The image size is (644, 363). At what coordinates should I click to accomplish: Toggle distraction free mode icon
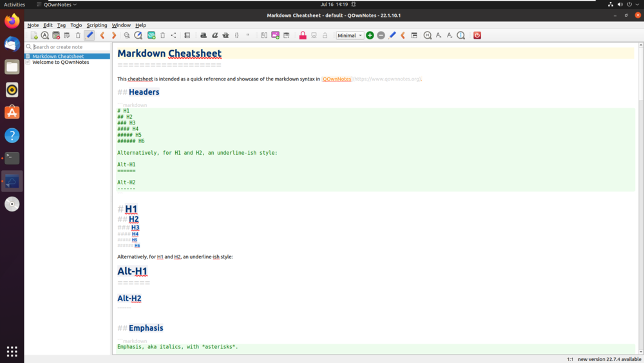(x=414, y=35)
